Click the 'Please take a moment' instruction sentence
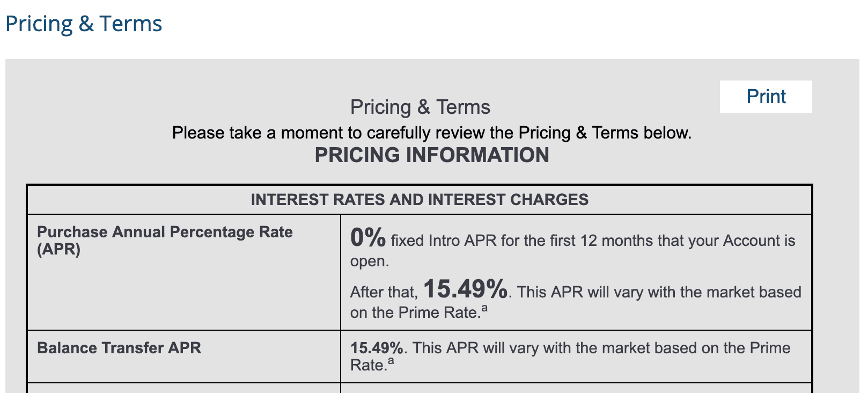 click(x=431, y=133)
